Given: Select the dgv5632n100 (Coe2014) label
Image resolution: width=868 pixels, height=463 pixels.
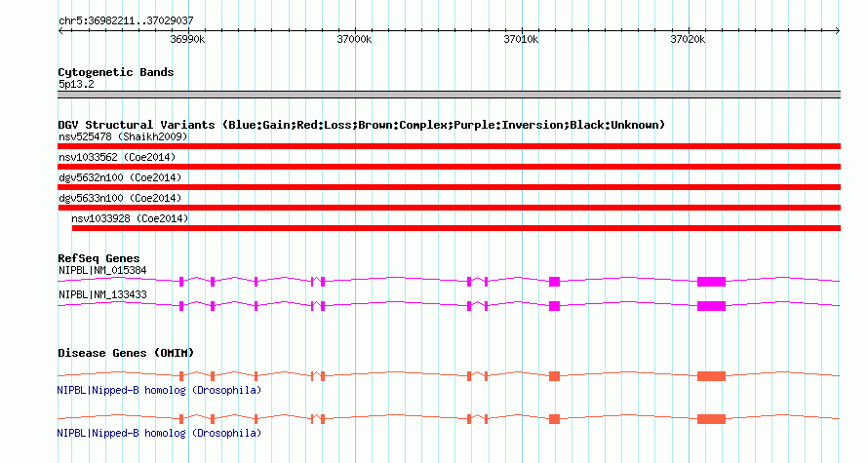Looking at the screenshot, I should pos(120,177).
